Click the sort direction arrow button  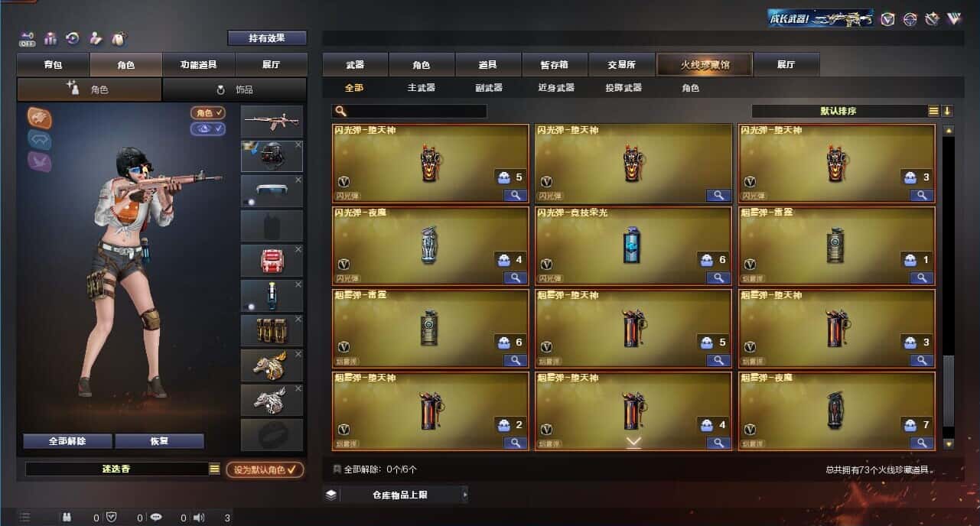[x=947, y=111]
